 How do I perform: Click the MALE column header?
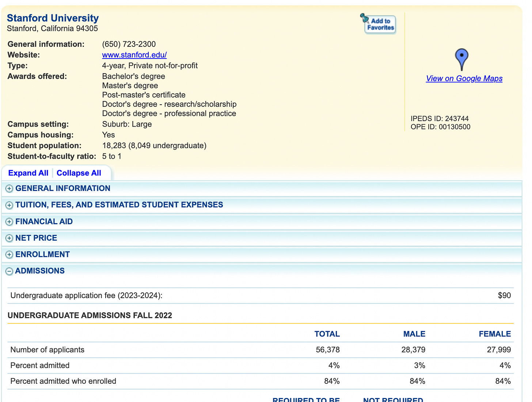[414, 334]
